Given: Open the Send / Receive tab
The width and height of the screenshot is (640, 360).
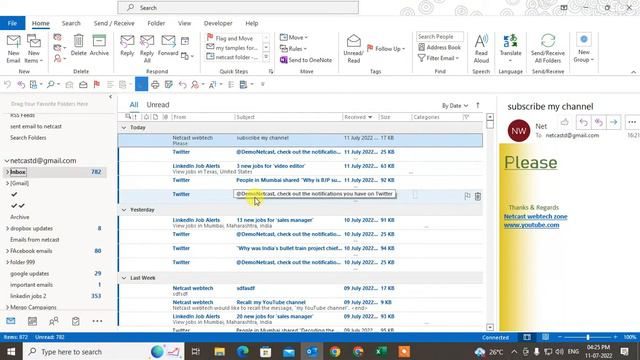Looking at the screenshot, I should (x=114, y=23).
